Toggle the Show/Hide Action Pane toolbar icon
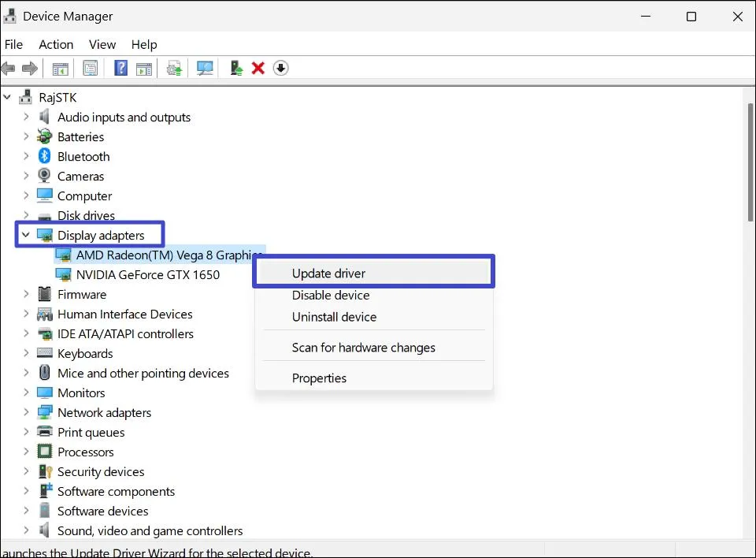This screenshot has width=756, height=558. [x=143, y=69]
